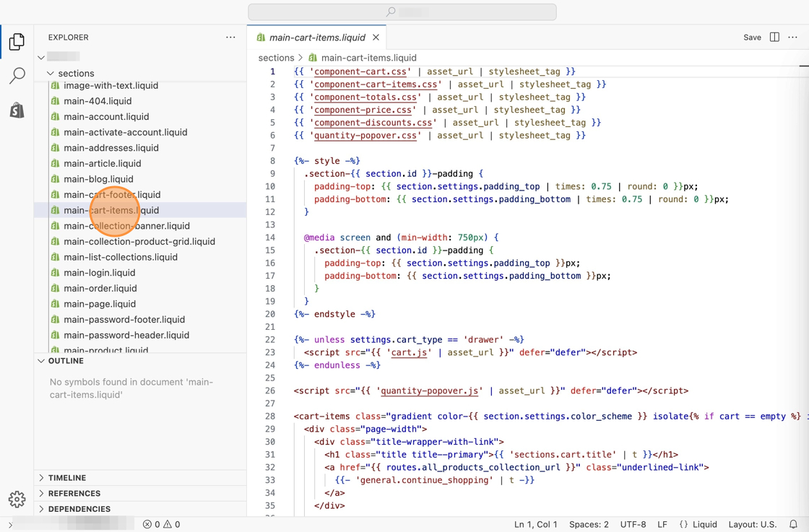Click the sections breadcrumb
809x532 pixels.
click(276, 58)
